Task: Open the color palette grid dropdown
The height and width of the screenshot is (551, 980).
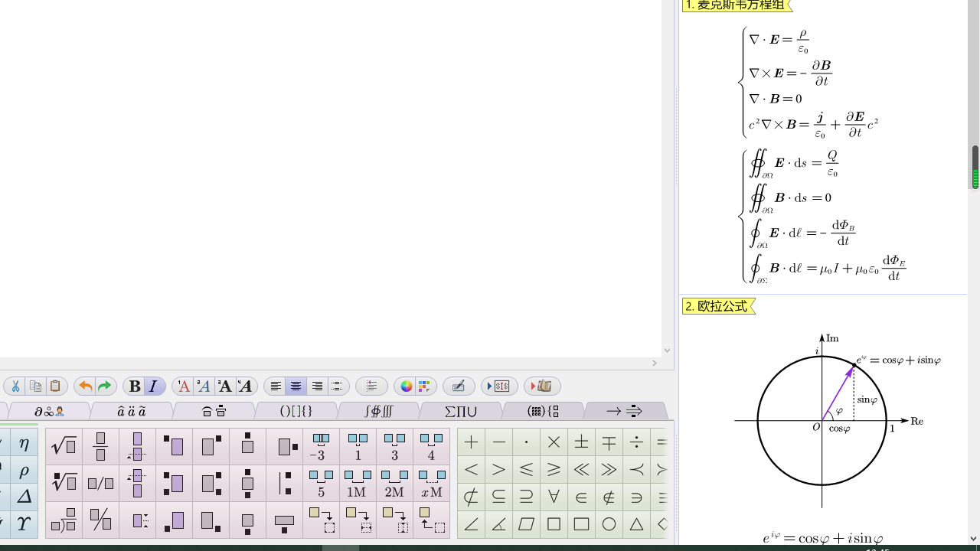Action: (424, 386)
